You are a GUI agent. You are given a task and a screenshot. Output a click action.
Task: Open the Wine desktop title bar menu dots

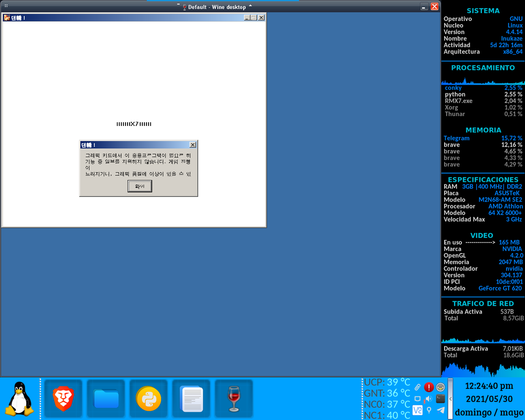tap(6, 6)
